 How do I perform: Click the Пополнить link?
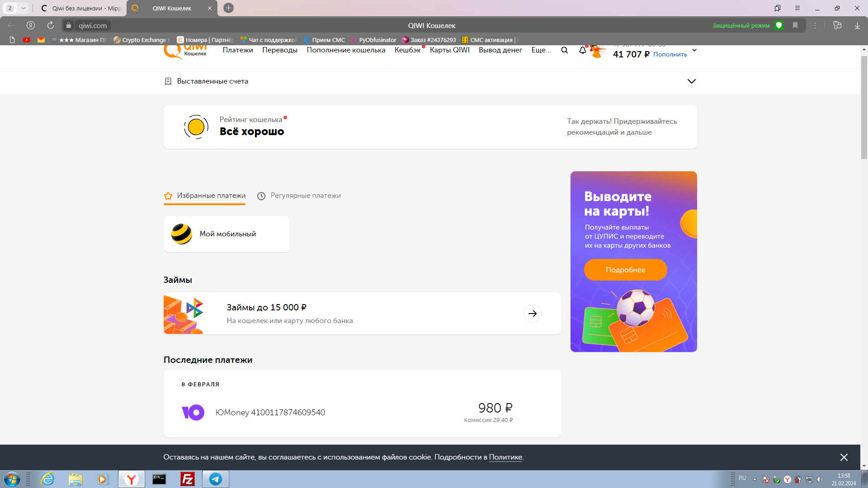click(x=670, y=54)
